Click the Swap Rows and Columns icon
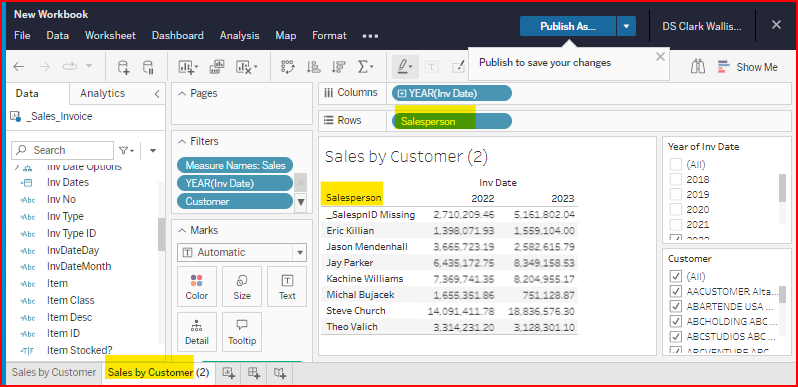The height and width of the screenshot is (387, 798). click(x=288, y=67)
